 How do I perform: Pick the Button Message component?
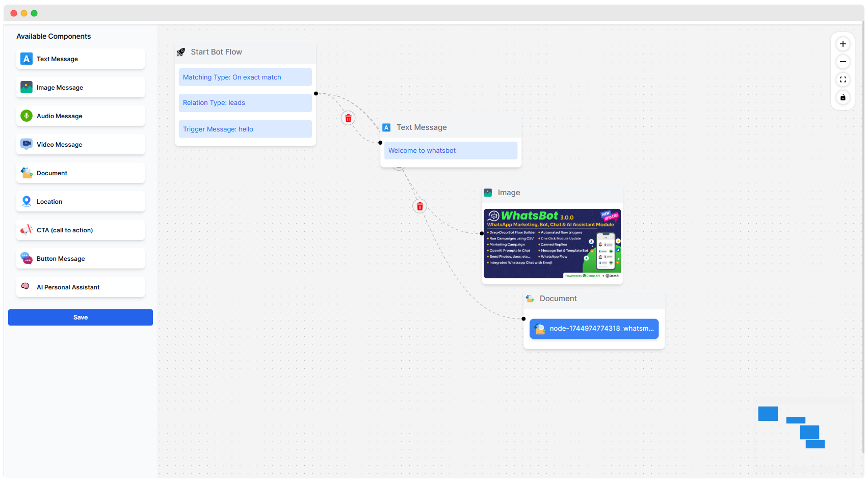click(x=81, y=259)
